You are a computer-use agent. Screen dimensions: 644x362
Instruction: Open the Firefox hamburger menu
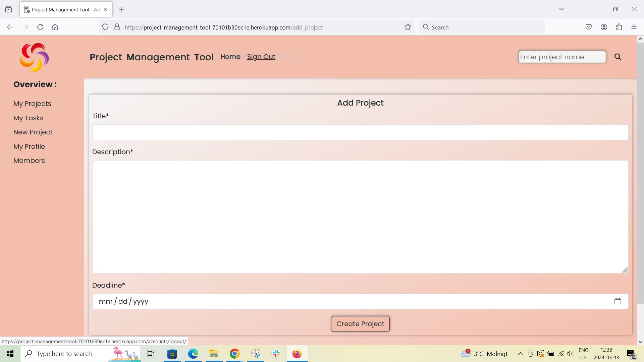tap(634, 27)
